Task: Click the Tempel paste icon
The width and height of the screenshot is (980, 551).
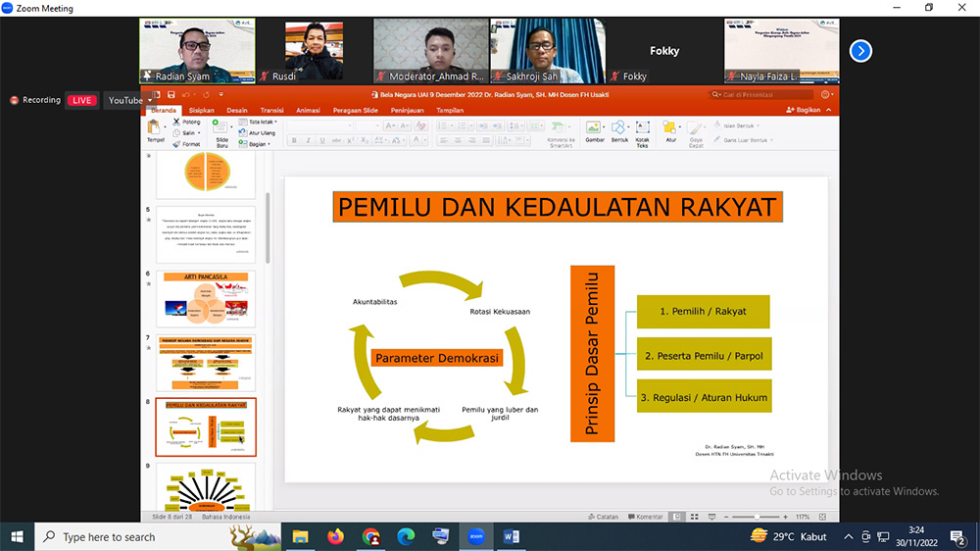Action: (156, 128)
